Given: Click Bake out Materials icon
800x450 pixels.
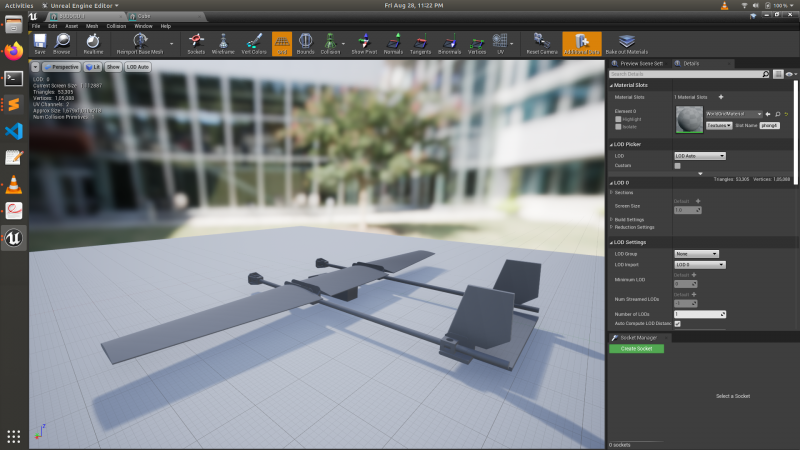Looking at the screenshot, I should (627, 43).
